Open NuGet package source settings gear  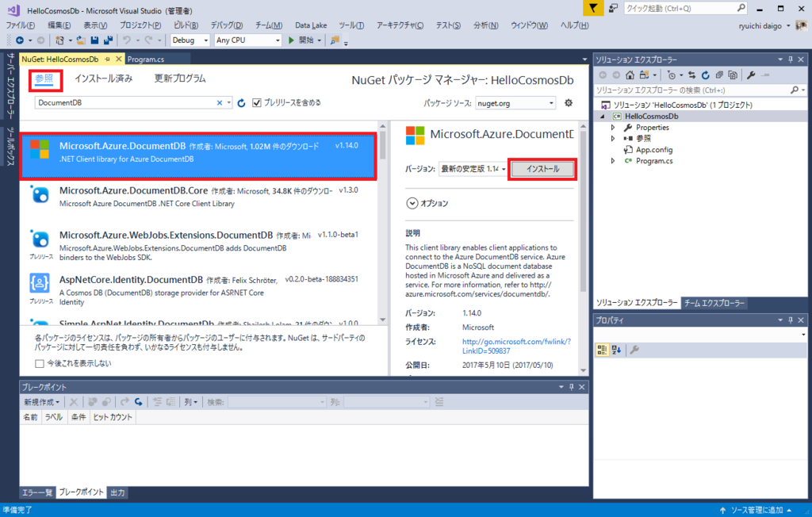tap(569, 103)
